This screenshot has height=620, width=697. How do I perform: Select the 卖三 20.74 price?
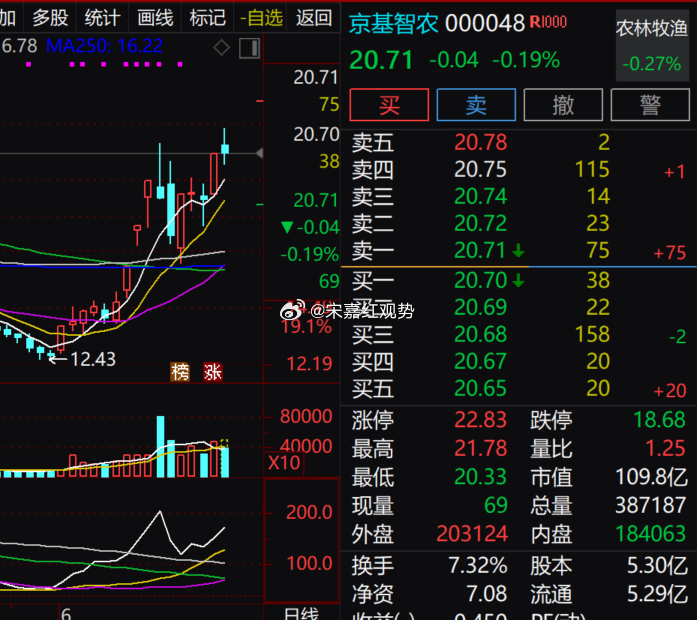[x=481, y=196]
